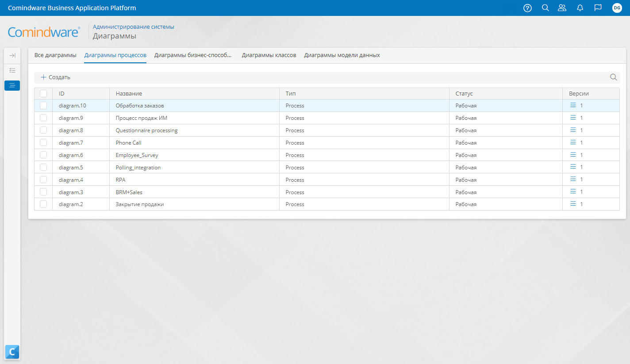The image size is (630, 364).
Task: Check the box for diagram.7
Action: [43, 142]
